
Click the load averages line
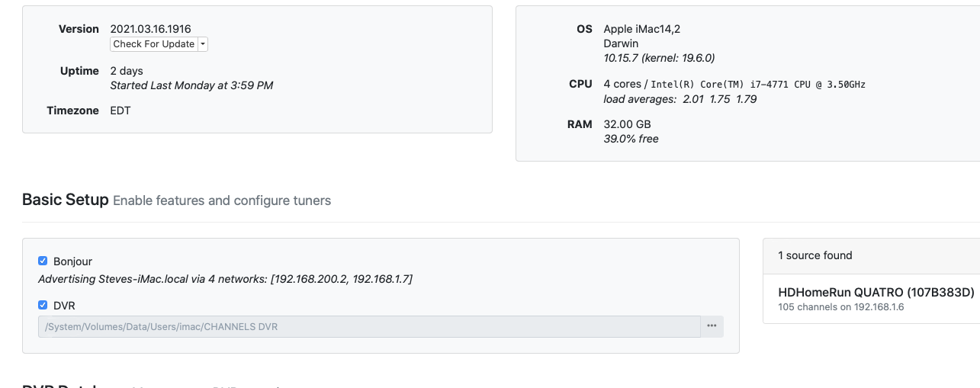[x=680, y=99]
